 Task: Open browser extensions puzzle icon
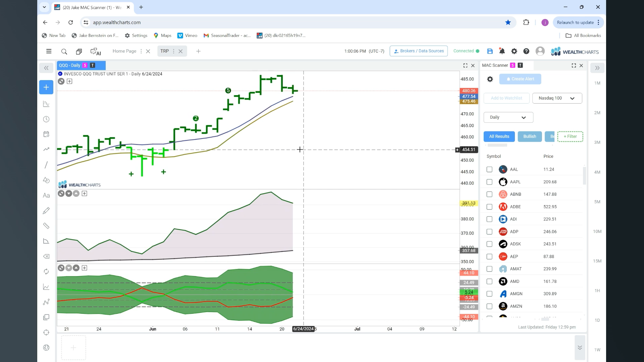[526, 22]
